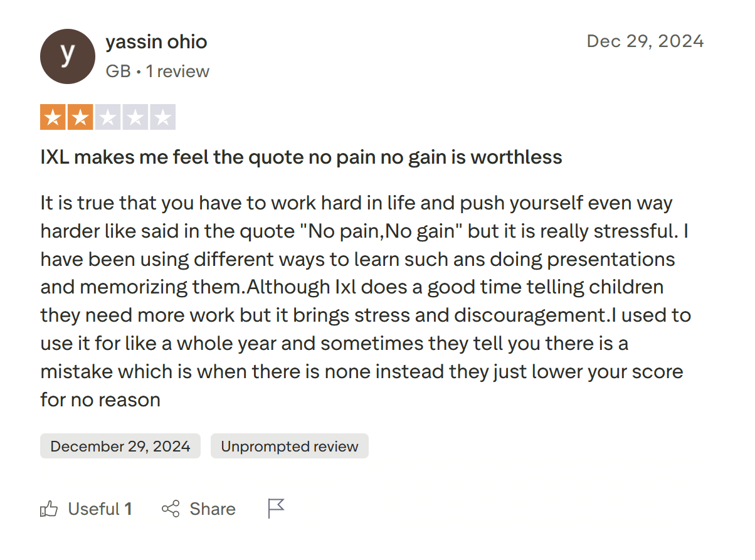Click the GB country label

click(x=118, y=71)
